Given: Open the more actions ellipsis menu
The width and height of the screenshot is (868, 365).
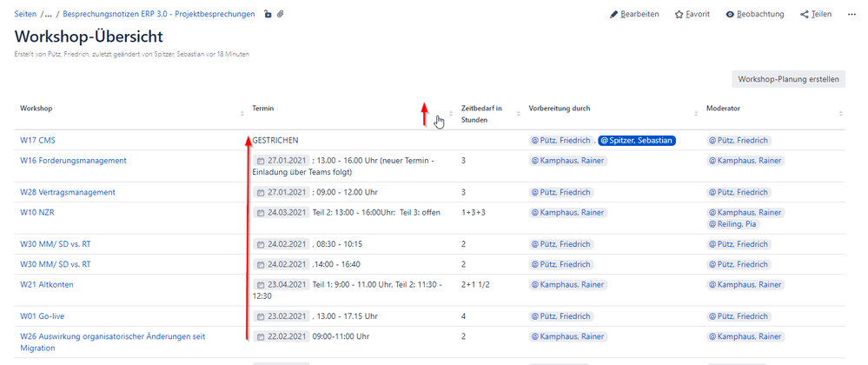Looking at the screenshot, I should 852,15.
